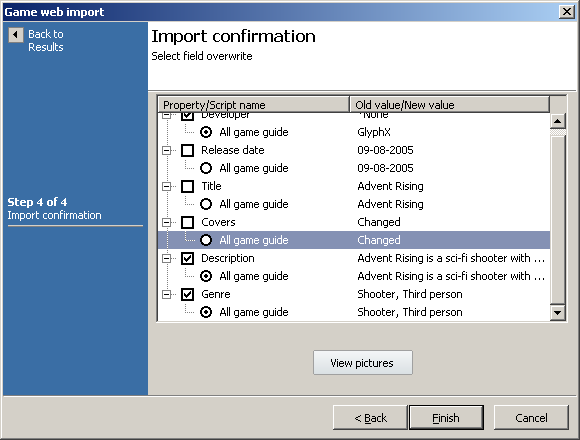
Task: Check the Title field checkbox
Action: (x=188, y=186)
